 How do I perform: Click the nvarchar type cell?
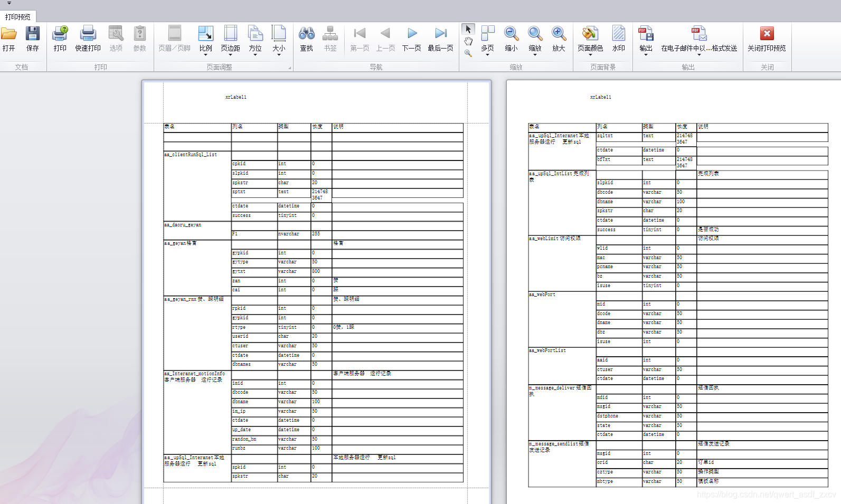point(294,234)
